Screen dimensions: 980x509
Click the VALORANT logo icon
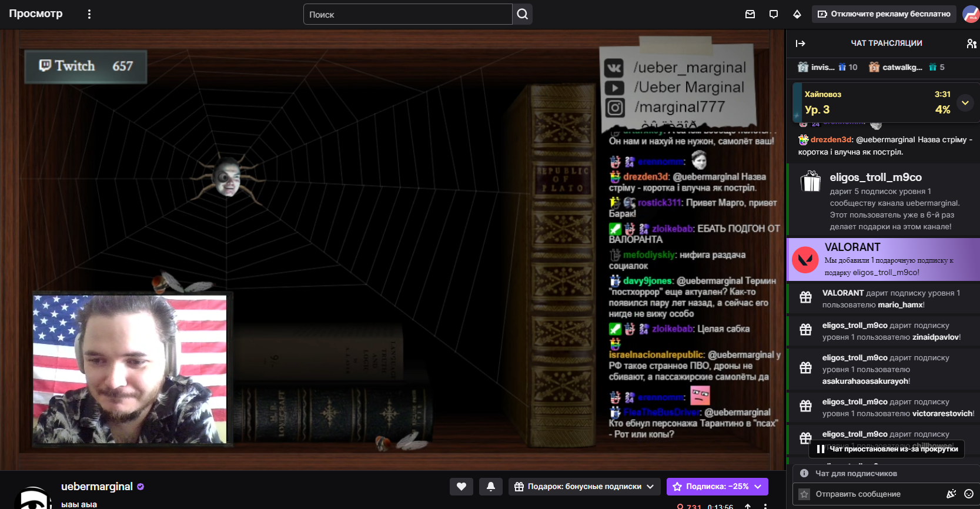(805, 260)
